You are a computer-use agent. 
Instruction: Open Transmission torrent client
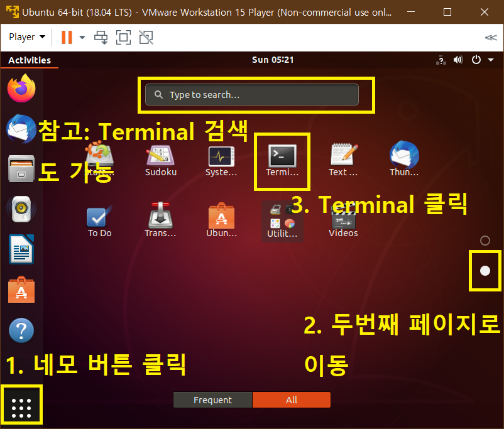(x=160, y=220)
